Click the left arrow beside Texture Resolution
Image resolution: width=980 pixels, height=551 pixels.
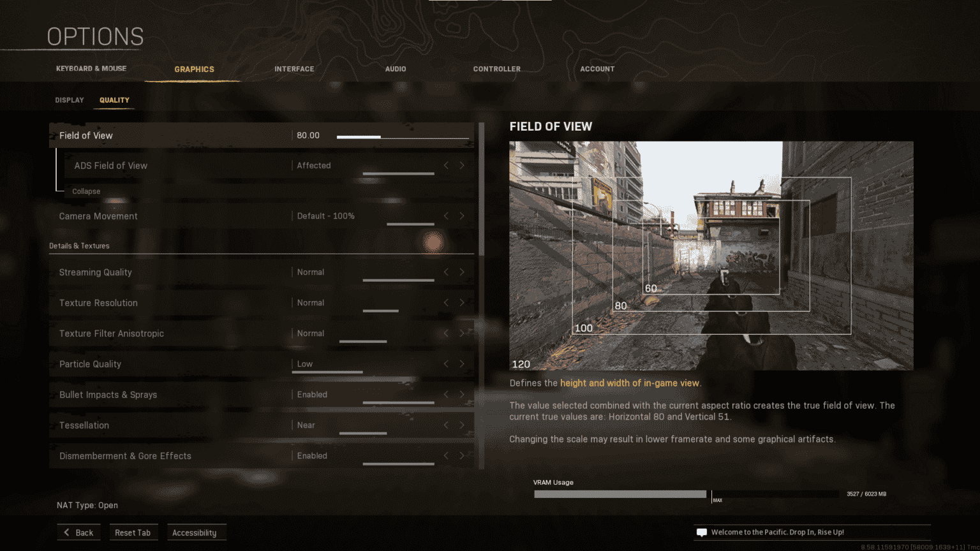coord(446,303)
